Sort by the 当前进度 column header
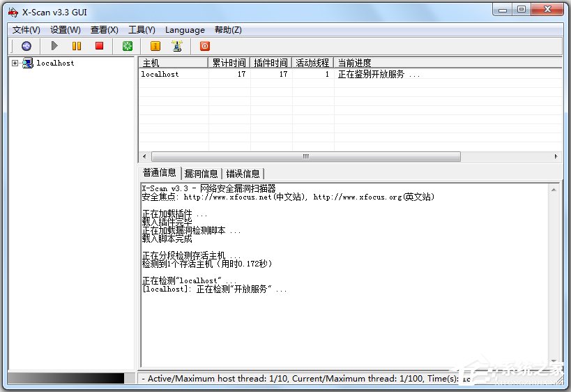The image size is (571, 392). click(x=448, y=63)
